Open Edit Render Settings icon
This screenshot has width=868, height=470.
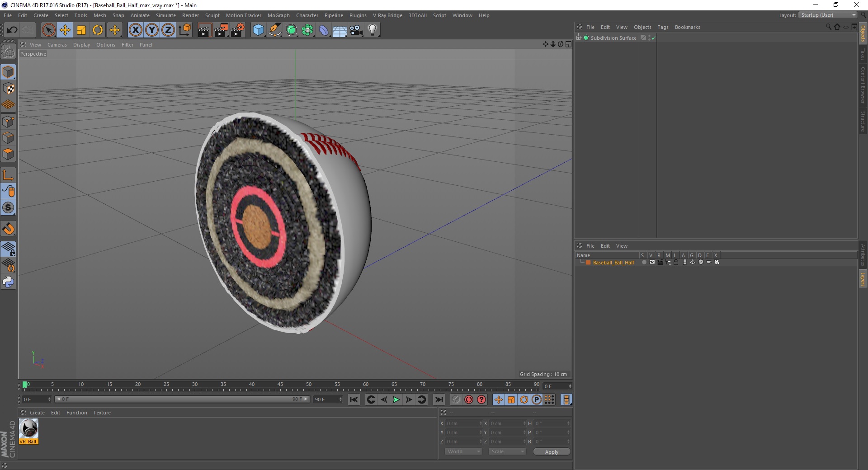pos(238,30)
